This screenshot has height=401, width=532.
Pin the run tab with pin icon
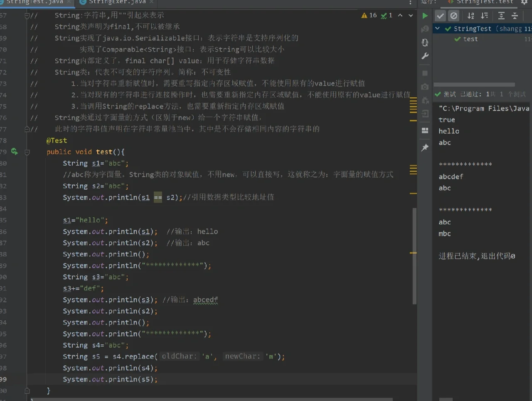pyautogui.click(x=425, y=147)
